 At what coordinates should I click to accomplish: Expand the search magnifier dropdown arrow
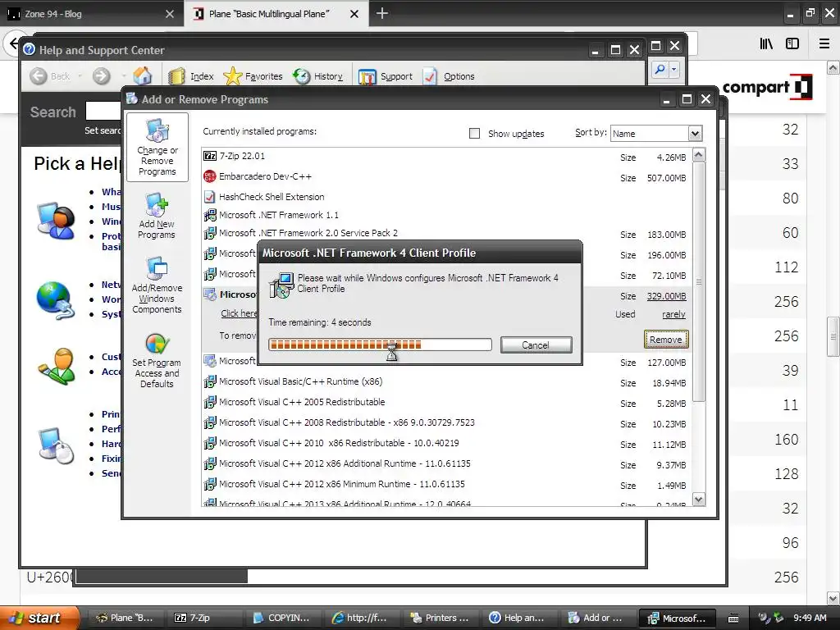pos(674,69)
